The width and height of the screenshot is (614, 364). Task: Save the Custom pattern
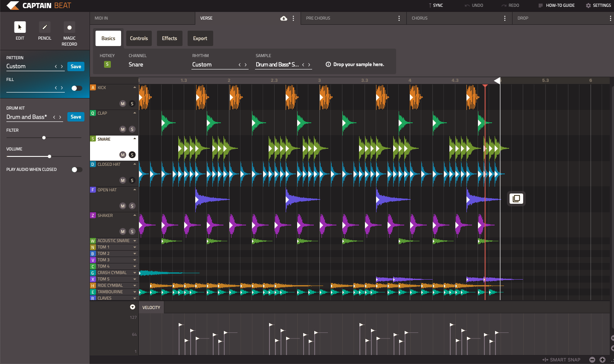pos(76,66)
